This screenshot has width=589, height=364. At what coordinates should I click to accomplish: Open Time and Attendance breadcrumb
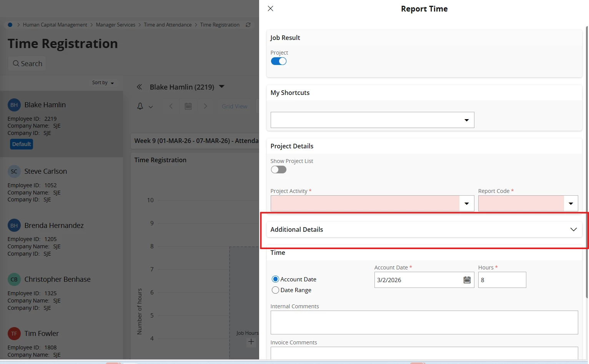coord(168,25)
